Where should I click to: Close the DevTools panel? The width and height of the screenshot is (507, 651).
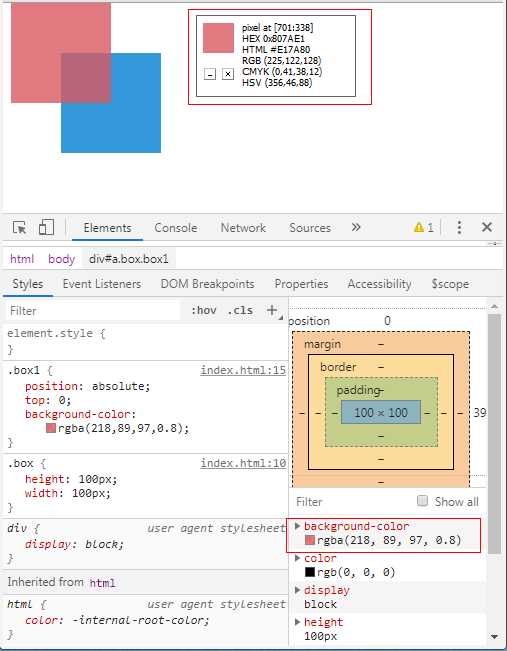pos(487,227)
